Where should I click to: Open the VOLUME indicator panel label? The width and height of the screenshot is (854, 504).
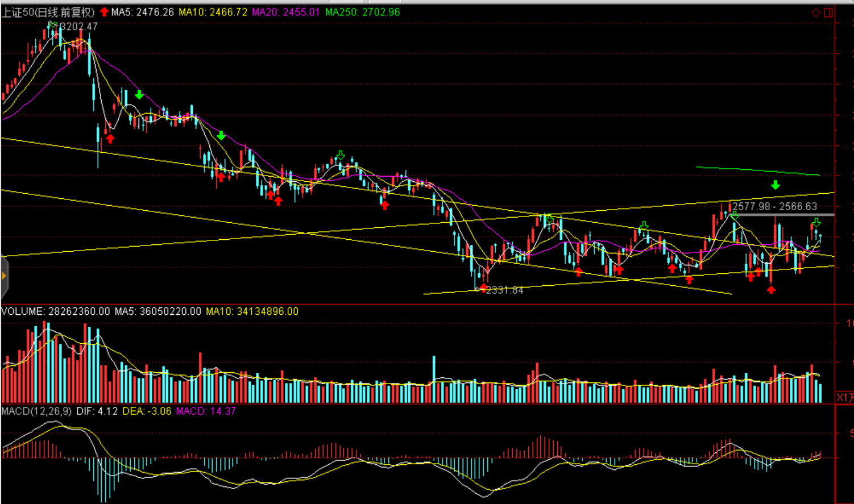[x=56, y=311]
